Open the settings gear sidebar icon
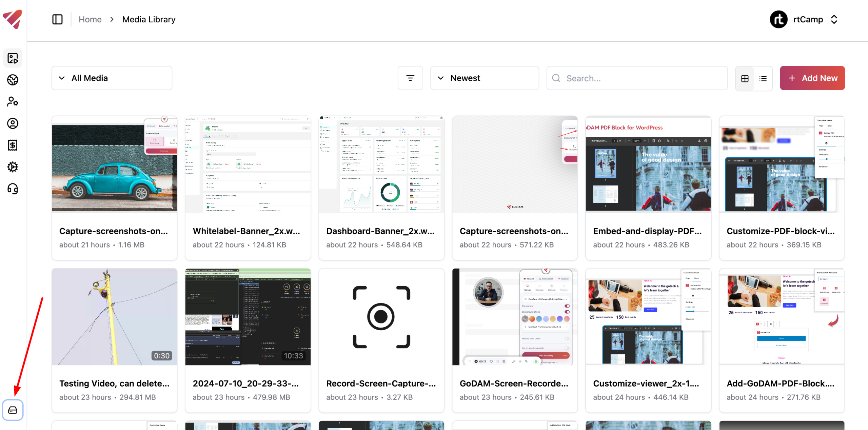The image size is (868, 430). 13,167
